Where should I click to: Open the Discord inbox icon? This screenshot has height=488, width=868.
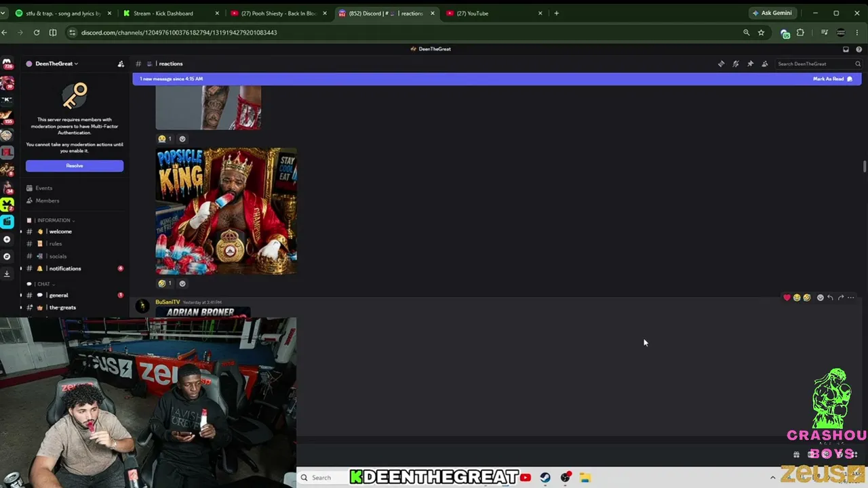(846, 49)
